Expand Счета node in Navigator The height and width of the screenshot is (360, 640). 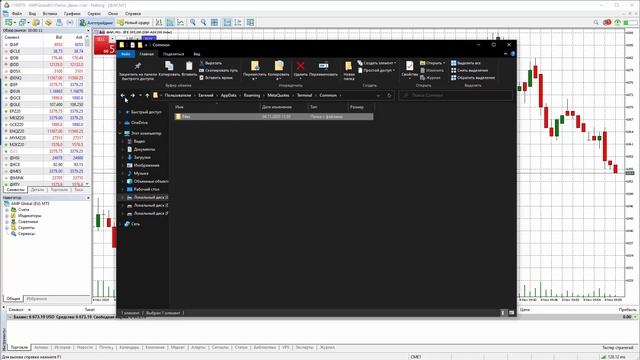[7, 210]
